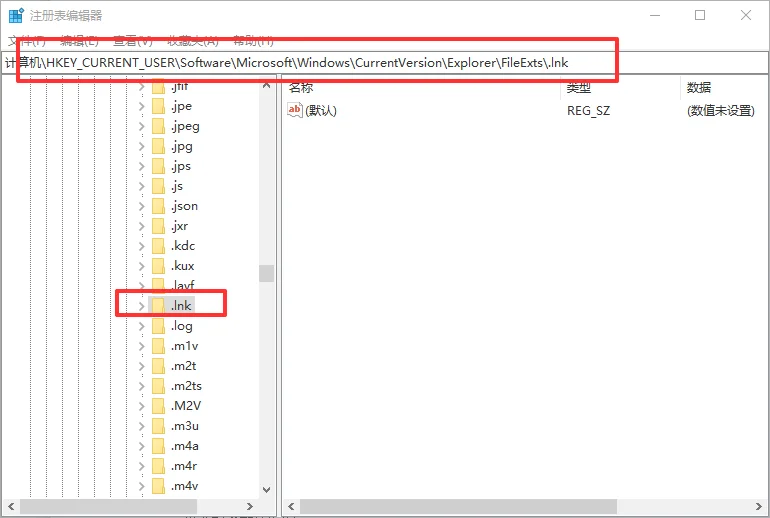
Task: Select the .m2ts key folder icon
Action: click(x=158, y=386)
